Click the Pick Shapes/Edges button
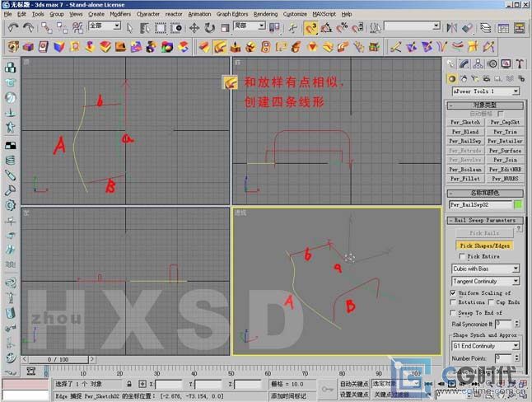 484,245
